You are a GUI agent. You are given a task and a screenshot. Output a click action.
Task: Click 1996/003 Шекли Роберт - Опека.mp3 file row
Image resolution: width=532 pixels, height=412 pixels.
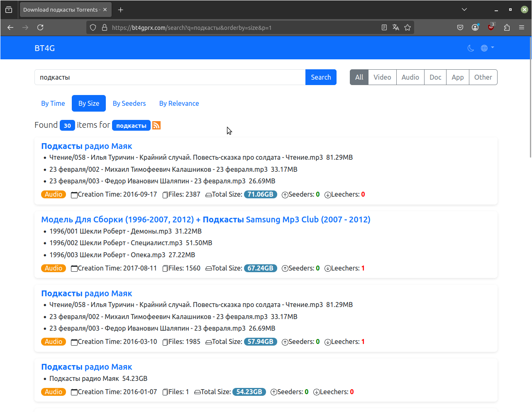122,255
